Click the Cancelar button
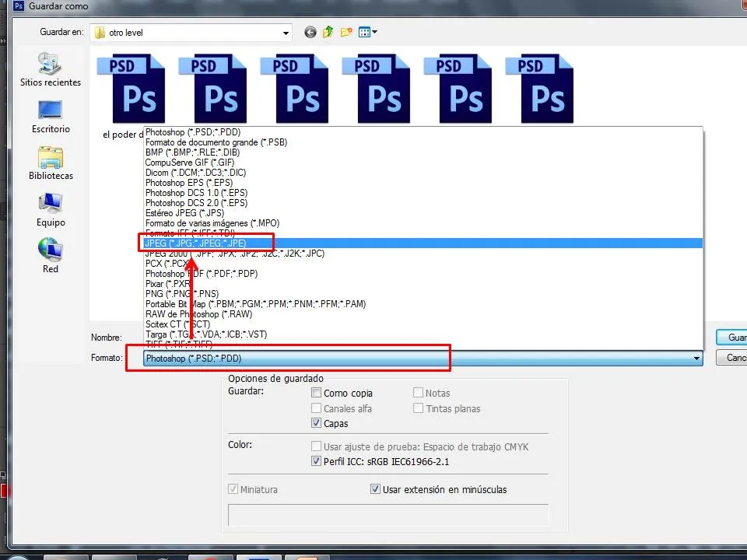The width and height of the screenshot is (747, 560). [731, 358]
